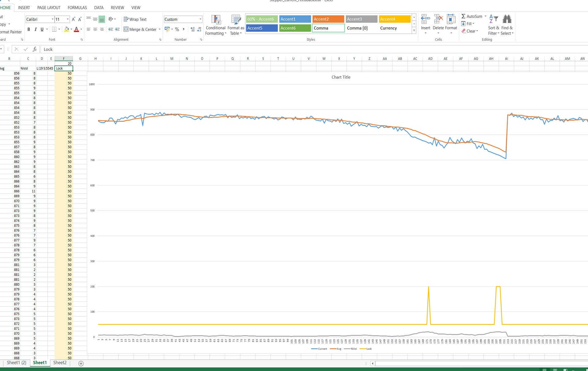Apply Percent Style format
This screenshot has height=371, width=588.
177,29
